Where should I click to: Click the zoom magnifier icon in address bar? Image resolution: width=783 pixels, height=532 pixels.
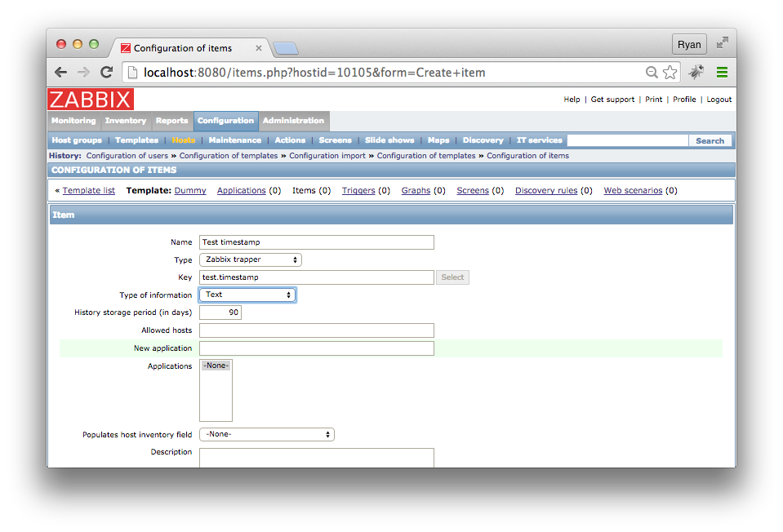tap(652, 73)
